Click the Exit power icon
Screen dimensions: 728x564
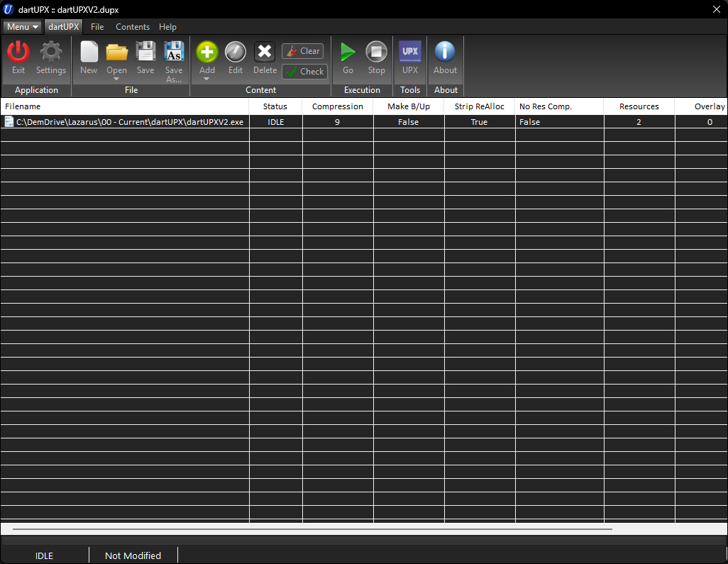pos(18,52)
